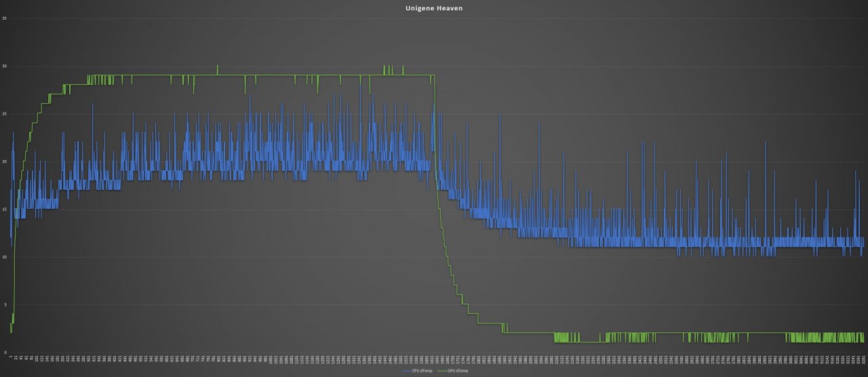Image resolution: width=868 pixels, height=377 pixels.
Task: Select the y-axis label 15
Action: pos(5,209)
